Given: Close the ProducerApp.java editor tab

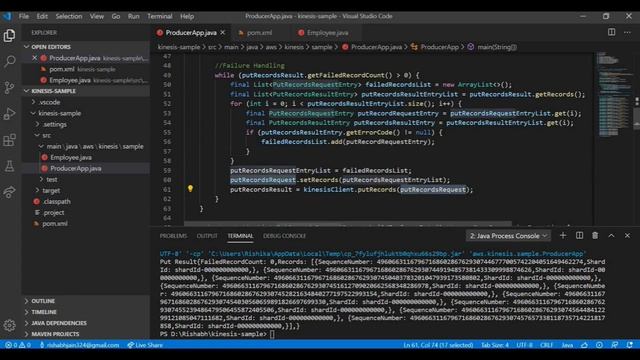Looking at the screenshot, I should pos(222,33).
